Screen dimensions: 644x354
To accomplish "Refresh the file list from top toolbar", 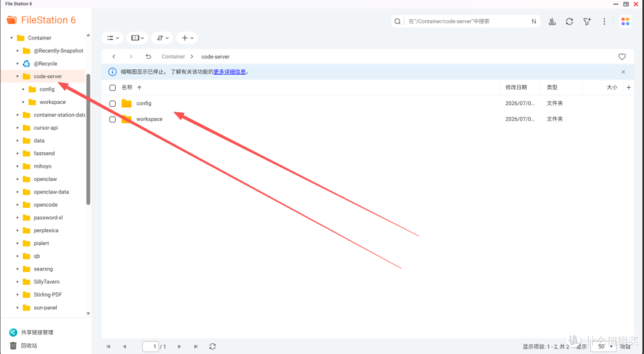I will (569, 21).
